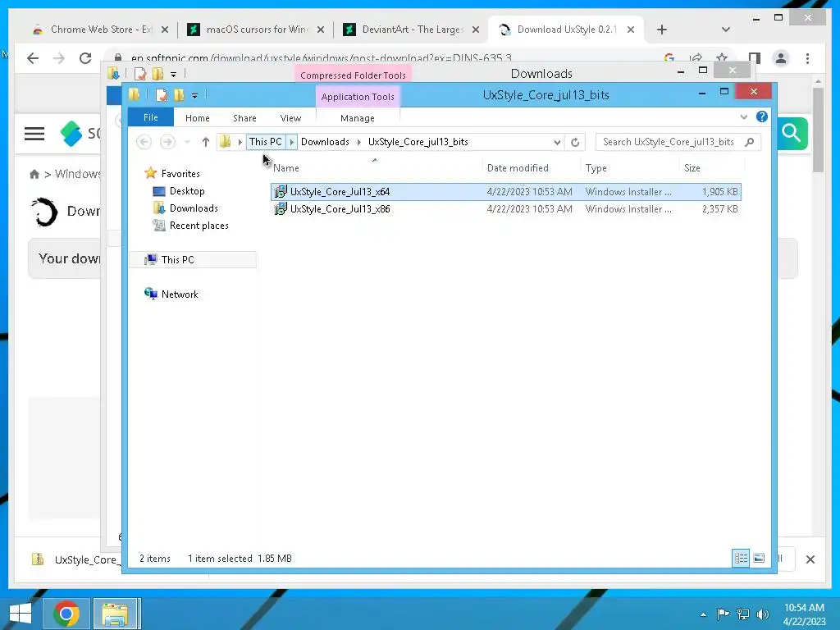Click Compressed Folder Tools tab in Downloads window
This screenshot has height=630, width=840.
pos(353,75)
